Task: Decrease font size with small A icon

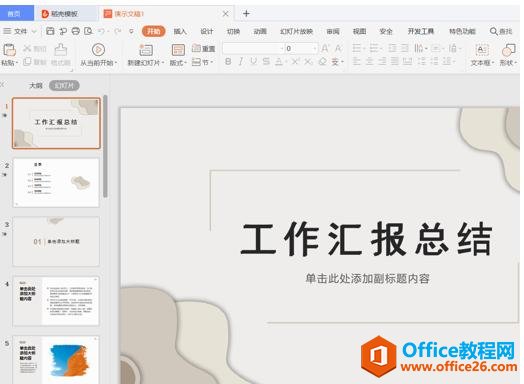Action: (338, 48)
